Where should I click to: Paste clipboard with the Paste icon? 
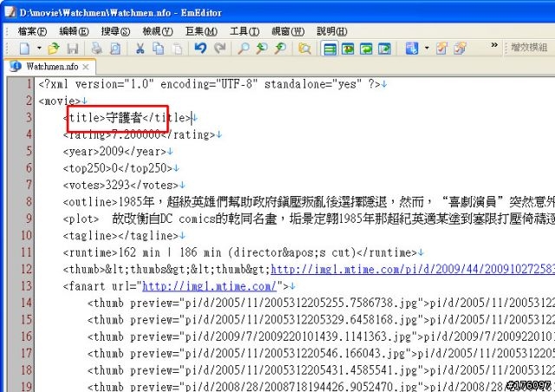coord(177,49)
